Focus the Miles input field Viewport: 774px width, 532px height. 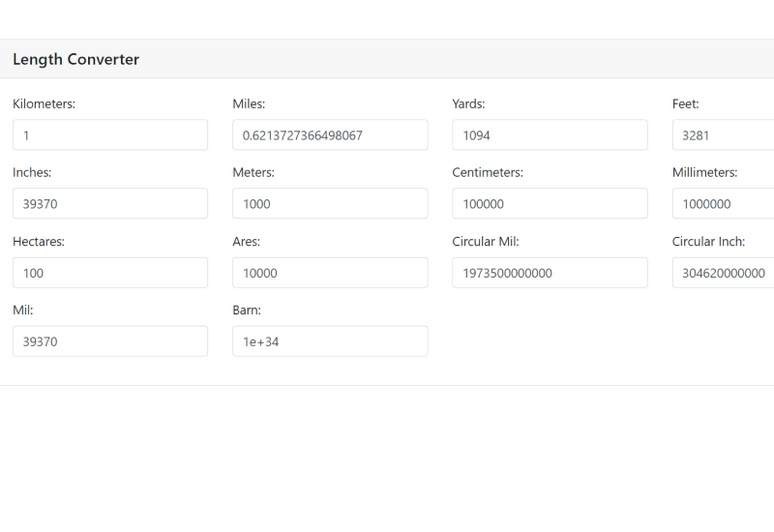tap(330, 135)
